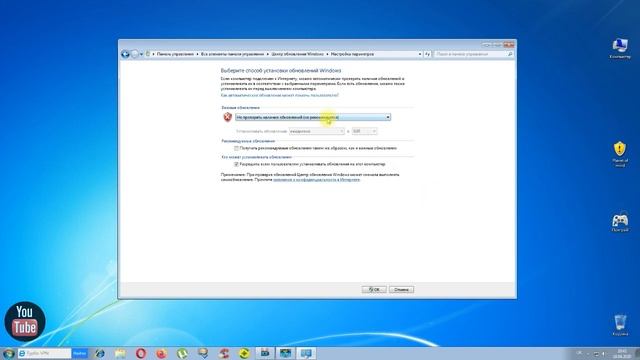Image resolution: width=640 pixels, height=360 pixels.
Task: Click the blue button beside taskbar search
Action: pyautogui.click(x=80, y=353)
